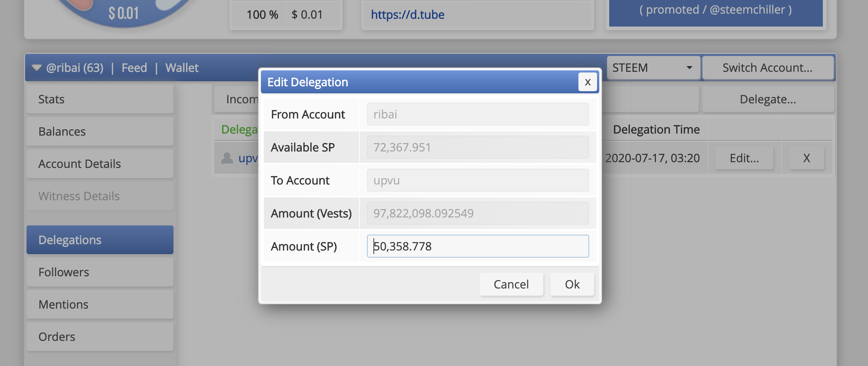Open the STEEM currency dropdown
This screenshot has height=366, width=868.
[x=653, y=68]
